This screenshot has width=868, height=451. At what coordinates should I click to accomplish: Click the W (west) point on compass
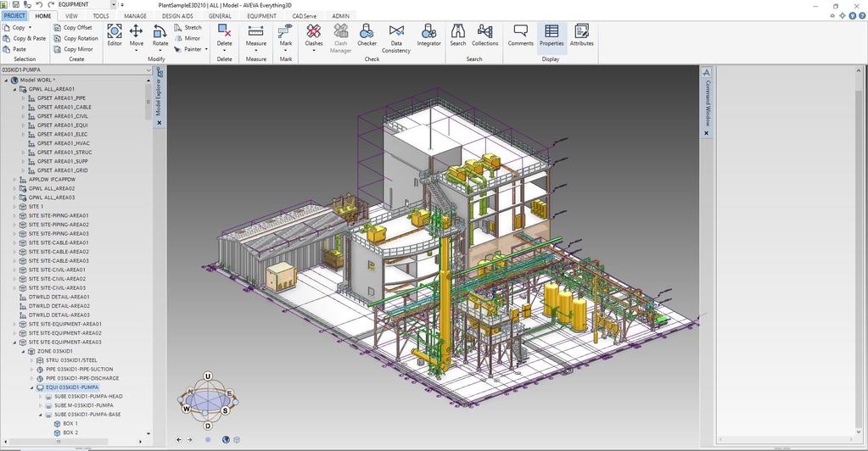click(187, 409)
